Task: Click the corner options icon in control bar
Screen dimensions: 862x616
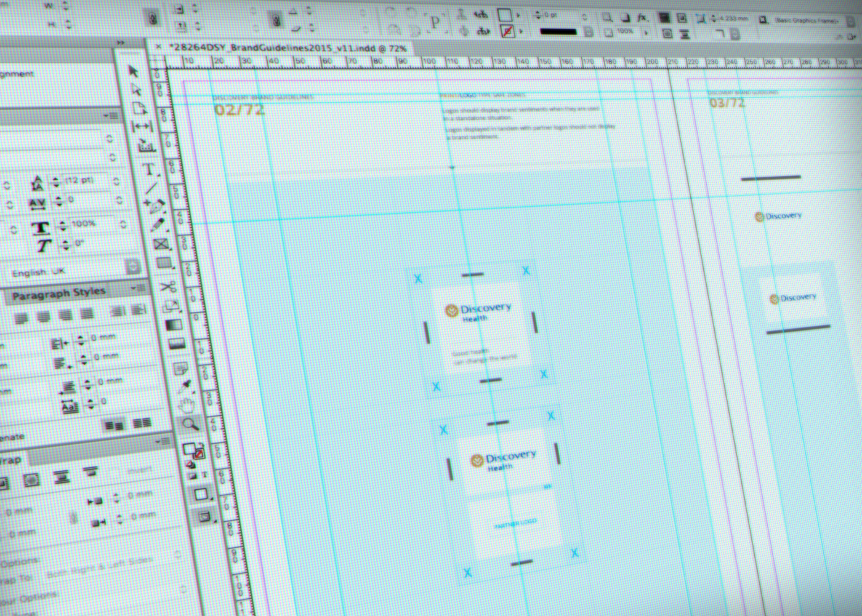Action: click(701, 19)
